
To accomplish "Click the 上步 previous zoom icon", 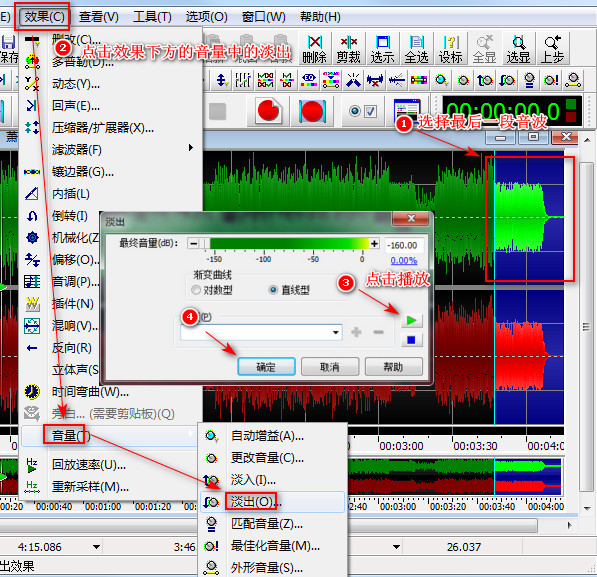I will point(552,49).
